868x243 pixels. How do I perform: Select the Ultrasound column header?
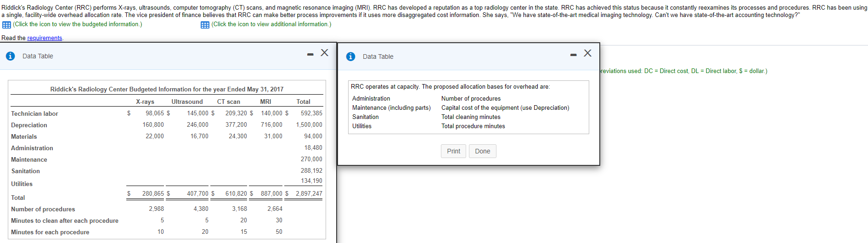coord(187,102)
